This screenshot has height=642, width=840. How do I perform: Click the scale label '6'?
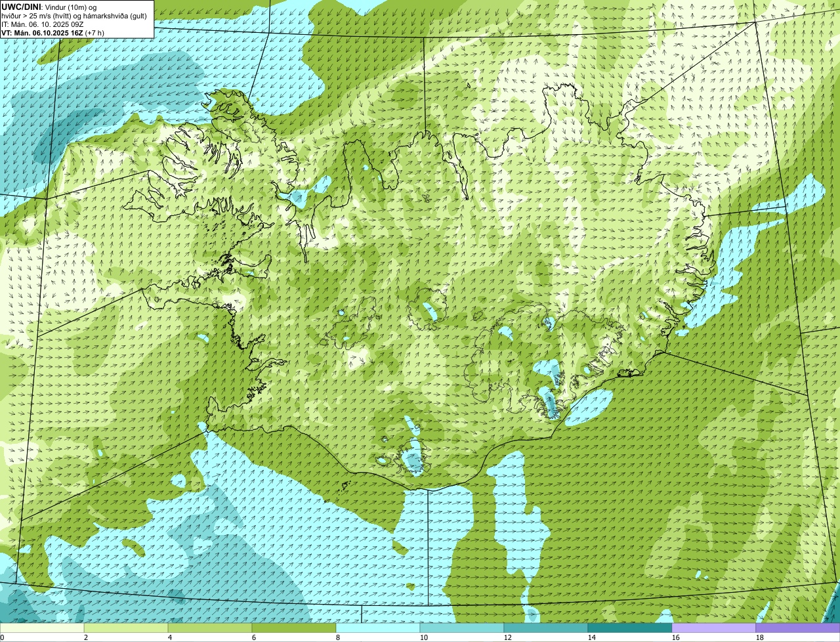(254, 637)
